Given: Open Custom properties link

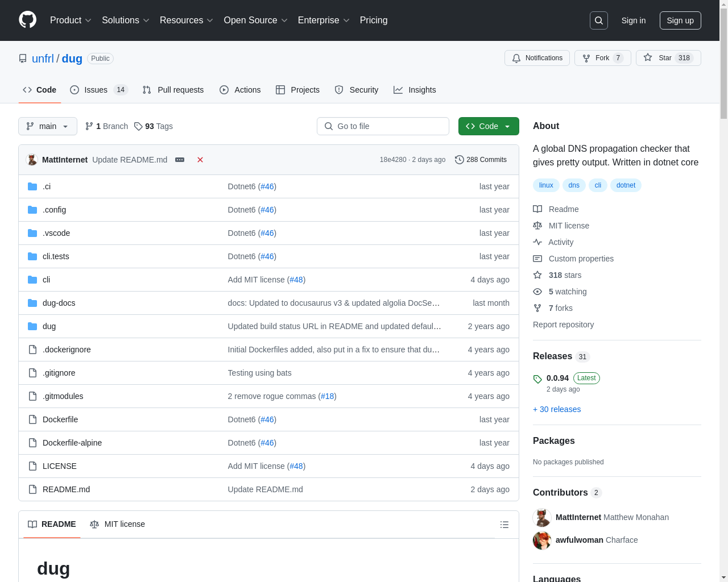Looking at the screenshot, I should pyautogui.click(x=573, y=259).
